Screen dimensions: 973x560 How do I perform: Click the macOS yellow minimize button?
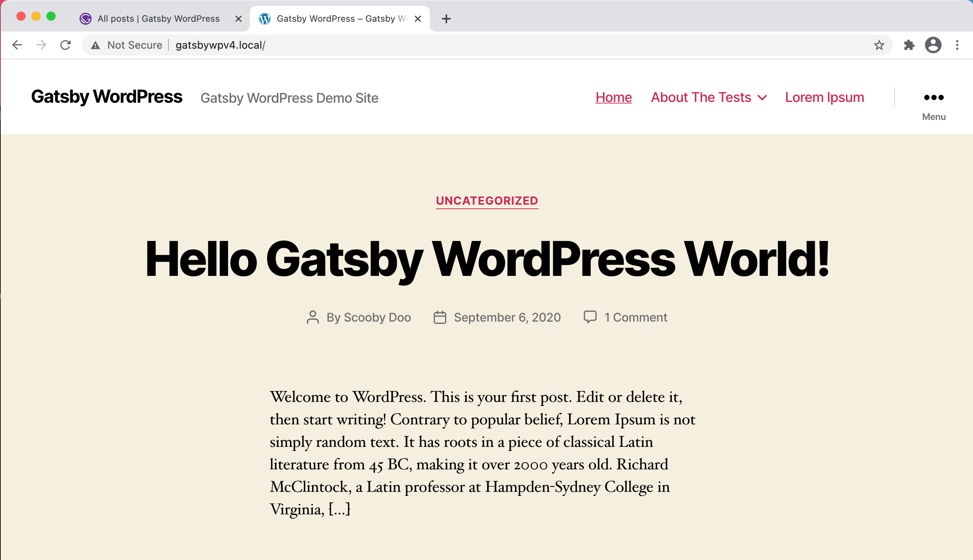click(36, 16)
